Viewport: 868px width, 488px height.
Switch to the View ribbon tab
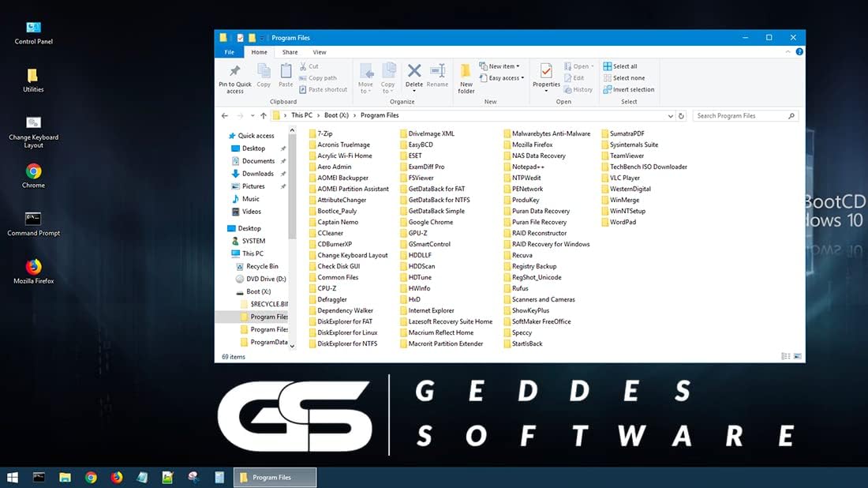coord(320,52)
